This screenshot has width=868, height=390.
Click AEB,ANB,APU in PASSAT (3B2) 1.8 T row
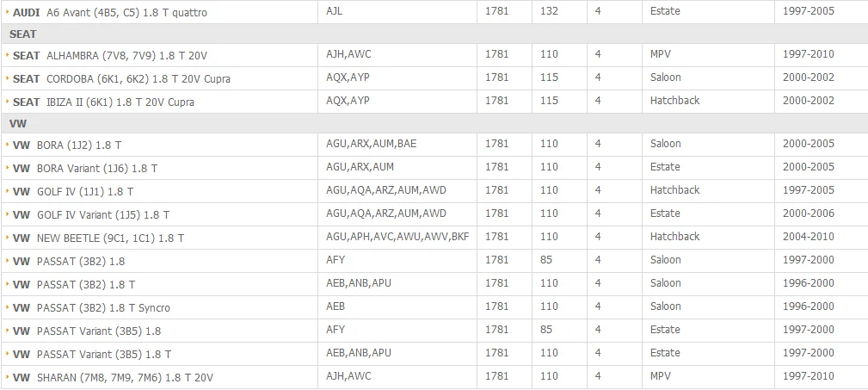[x=358, y=283]
